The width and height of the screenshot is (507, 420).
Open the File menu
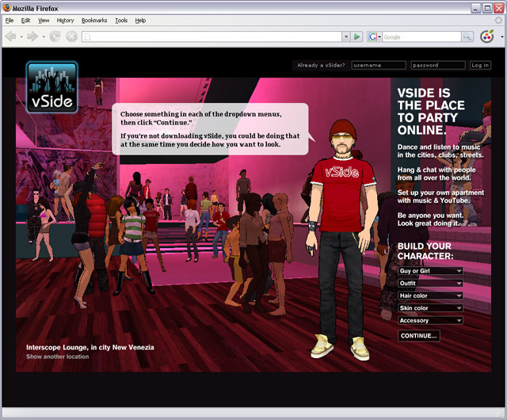(x=10, y=21)
